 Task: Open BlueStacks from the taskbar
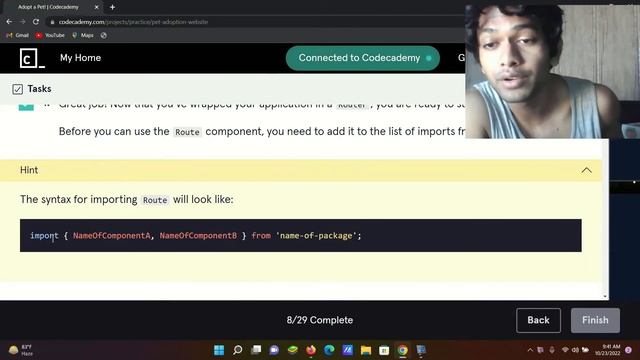pos(293,350)
